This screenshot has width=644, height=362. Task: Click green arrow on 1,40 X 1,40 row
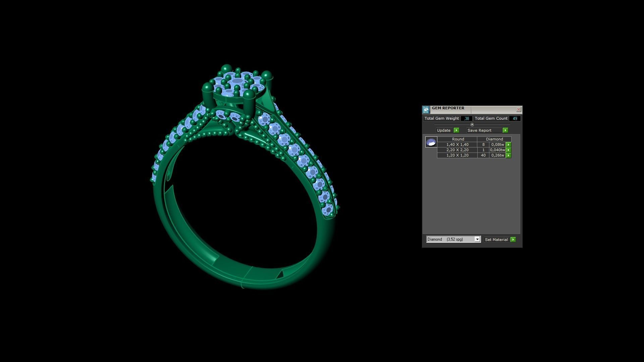(x=508, y=145)
